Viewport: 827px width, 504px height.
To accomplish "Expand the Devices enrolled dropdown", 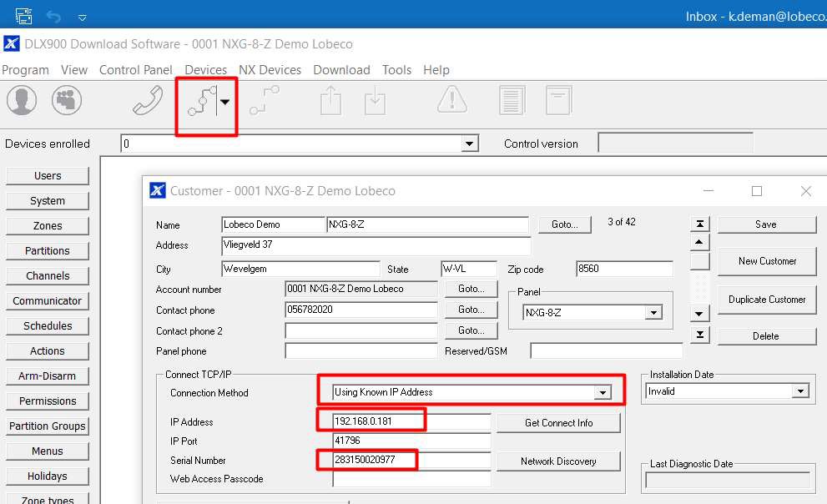I will [x=469, y=144].
